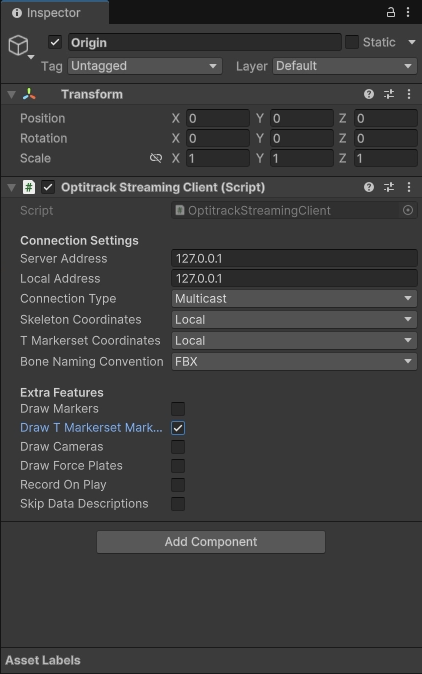Viewport: 422px width, 674px height.
Task: Select the Inspector tab
Action: point(46,13)
